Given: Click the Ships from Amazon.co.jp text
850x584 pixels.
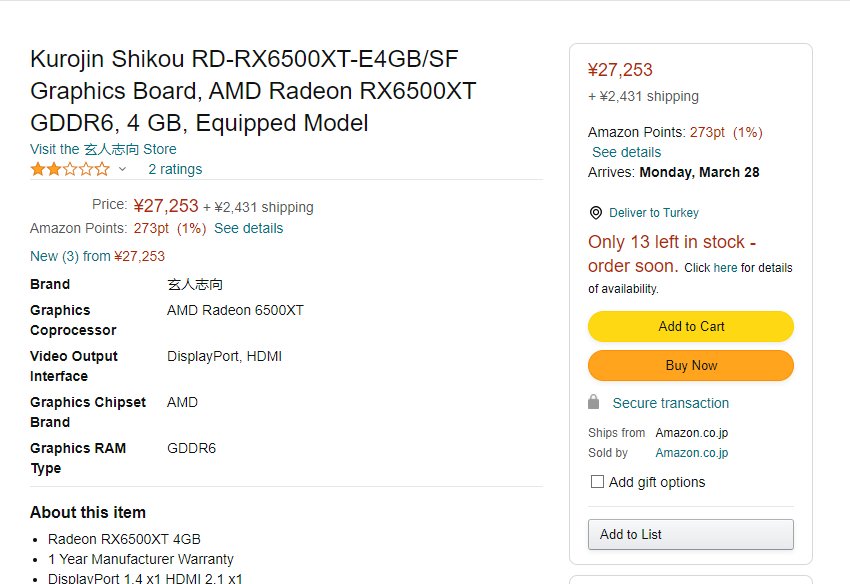Looking at the screenshot, I should [x=691, y=433].
